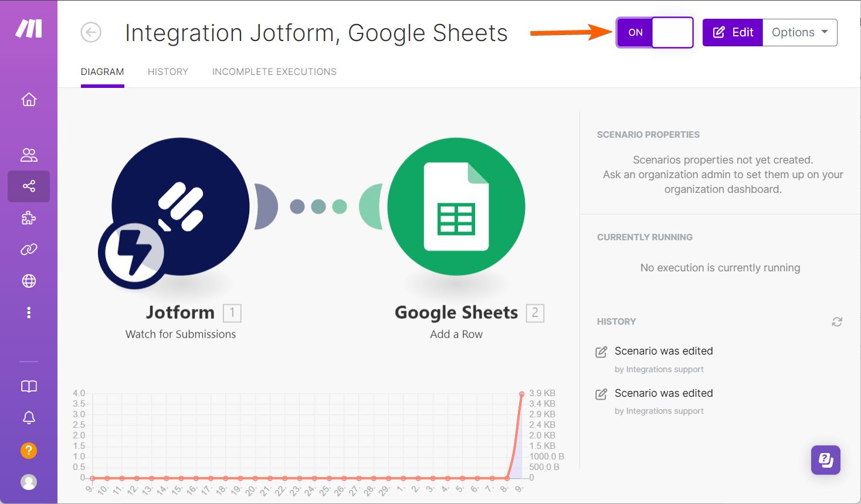Click the Jotform module label
Viewport: 861px width, 504px height.
[181, 312]
